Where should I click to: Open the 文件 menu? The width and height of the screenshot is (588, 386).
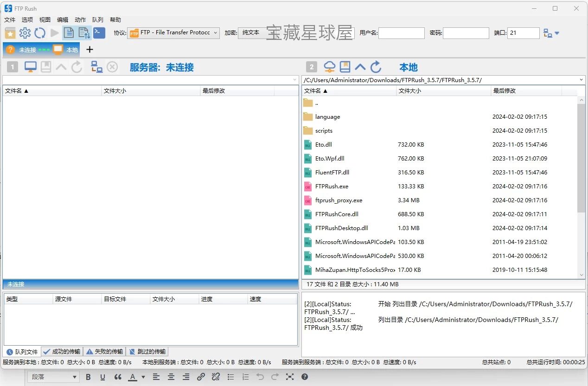coord(10,20)
